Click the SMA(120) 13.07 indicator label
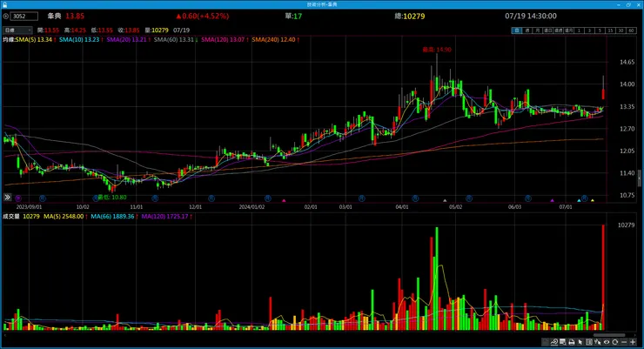Image resolution: width=644 pixels, height=349 pixels. click(x=225, y=39)
